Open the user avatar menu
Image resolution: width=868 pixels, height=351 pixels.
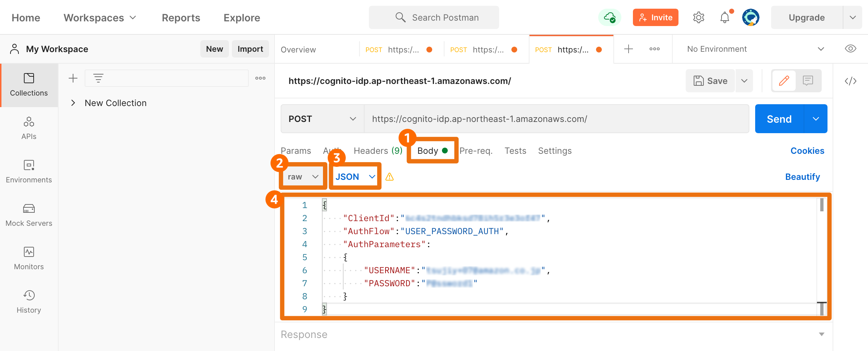click(x=751, y=17)
